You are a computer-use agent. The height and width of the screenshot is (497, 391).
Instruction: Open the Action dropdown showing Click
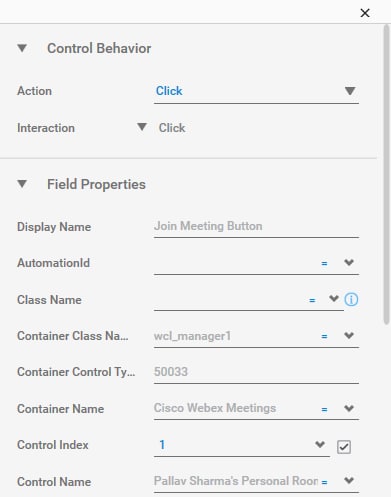256,91
